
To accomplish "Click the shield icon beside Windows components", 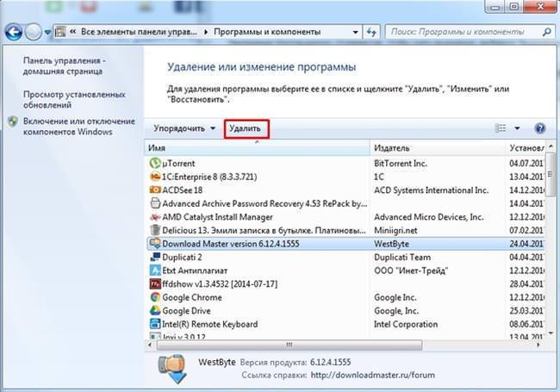I will point(13,121).
